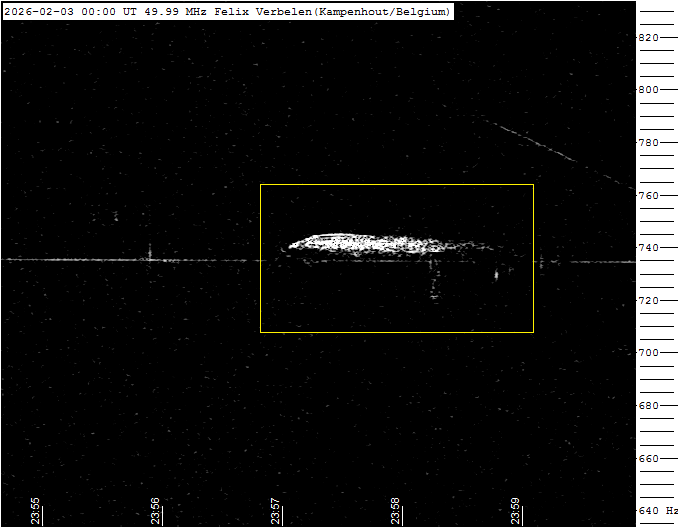Click the 23:56 time axis label
Image resolution: width=679 pixels, height=528 pixels.
tap(156, 510)
